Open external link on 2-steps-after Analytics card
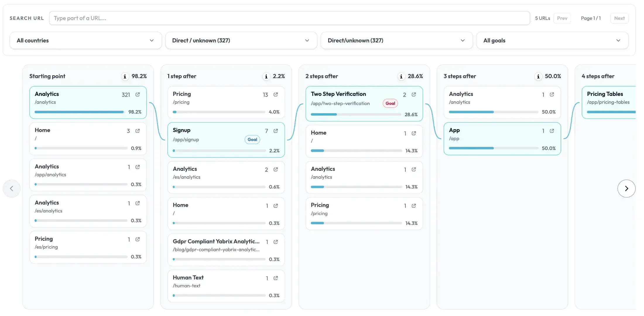 pos(414,169)
